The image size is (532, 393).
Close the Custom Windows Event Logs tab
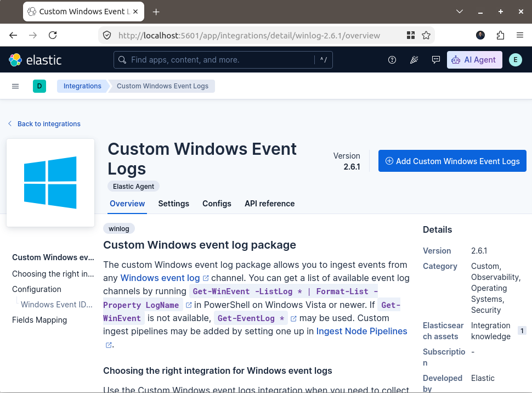(x=135, y=12)
